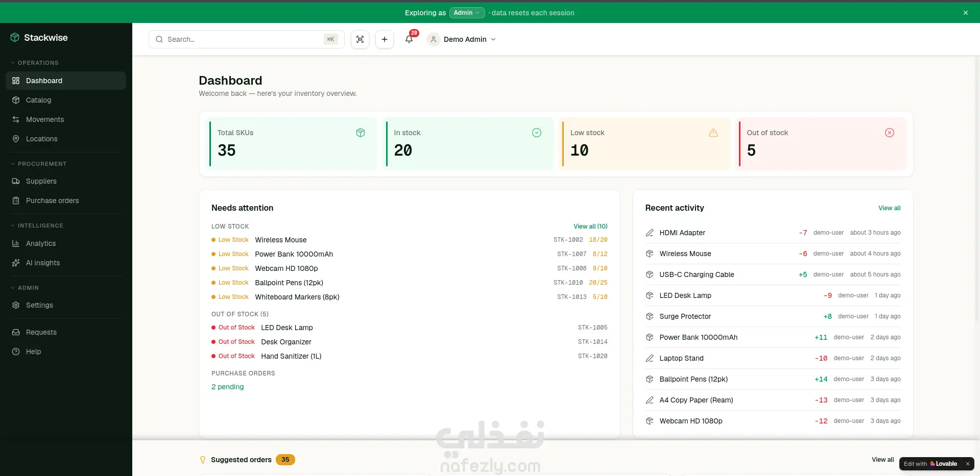Click the Purchase orders clipboard icon

point(16,201)
